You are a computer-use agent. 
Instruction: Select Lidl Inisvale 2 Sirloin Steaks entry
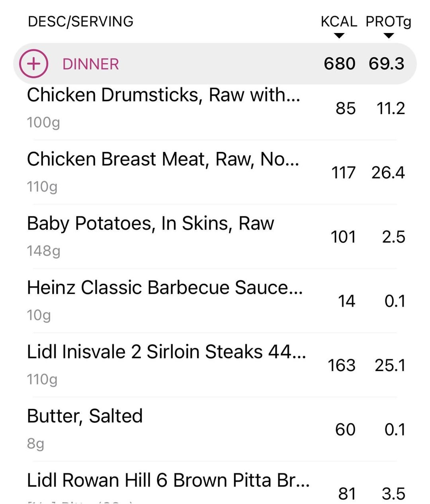(x=215, y=365)
